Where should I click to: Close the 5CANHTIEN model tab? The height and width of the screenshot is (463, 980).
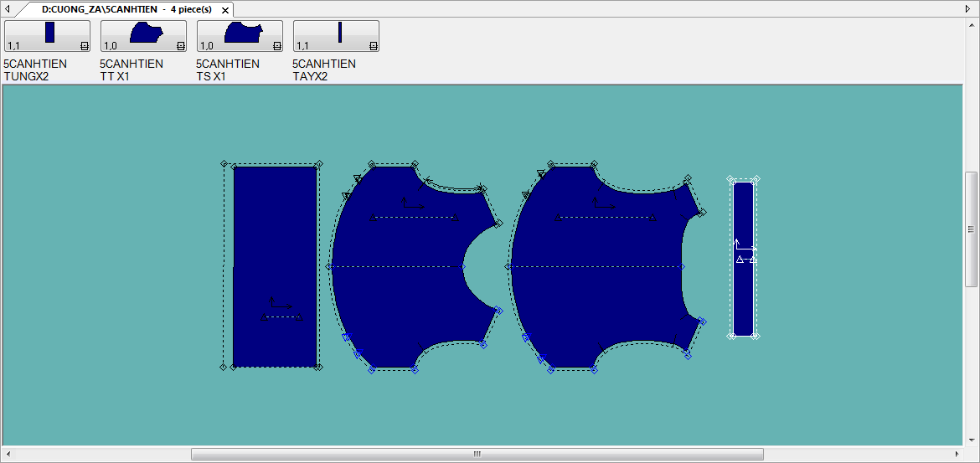[x=224, y=9]
